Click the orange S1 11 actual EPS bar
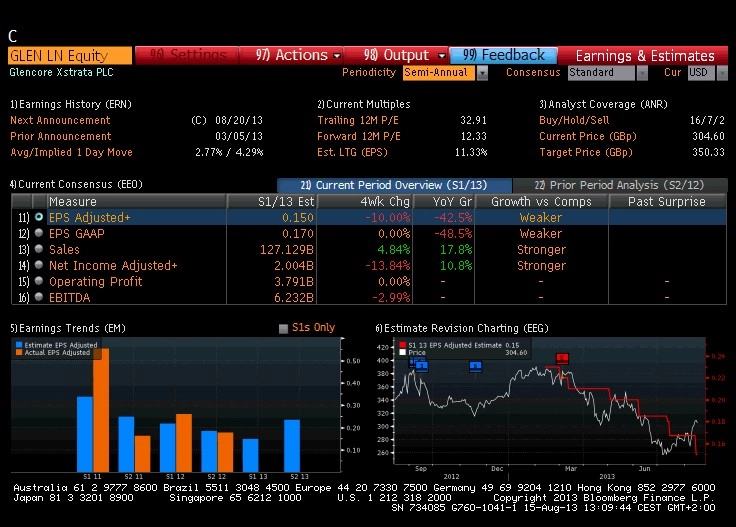 (101, 410)
